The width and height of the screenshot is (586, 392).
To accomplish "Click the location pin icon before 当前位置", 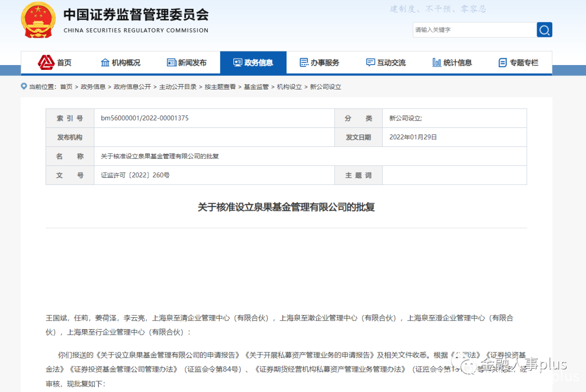I will 24,86.
